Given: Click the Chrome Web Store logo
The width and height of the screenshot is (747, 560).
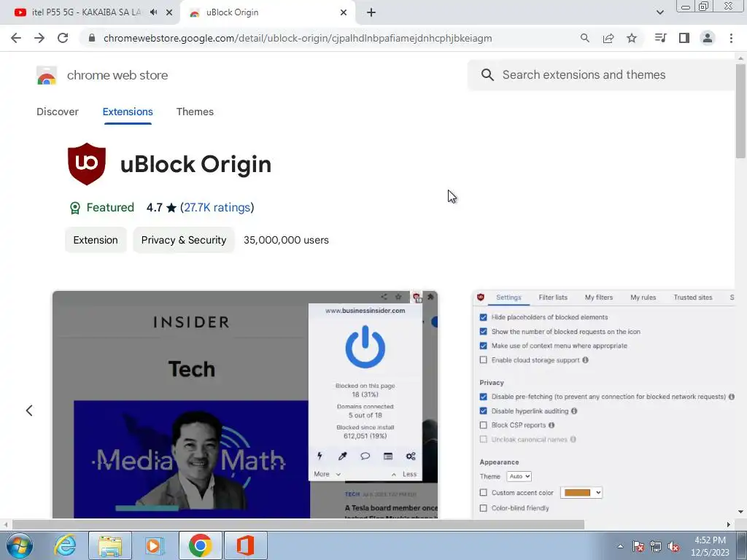Looking at the screenshot, I should click(x=47, y=75).
